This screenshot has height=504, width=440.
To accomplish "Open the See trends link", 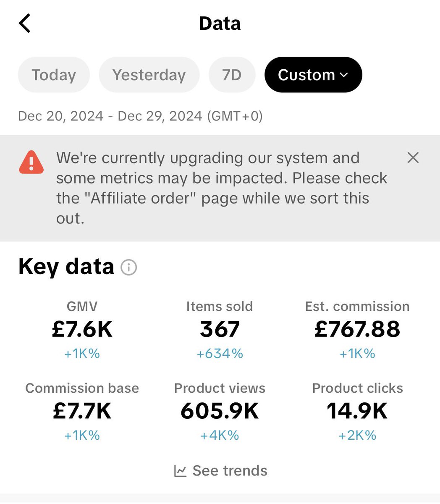I will [x=230, y=471].
